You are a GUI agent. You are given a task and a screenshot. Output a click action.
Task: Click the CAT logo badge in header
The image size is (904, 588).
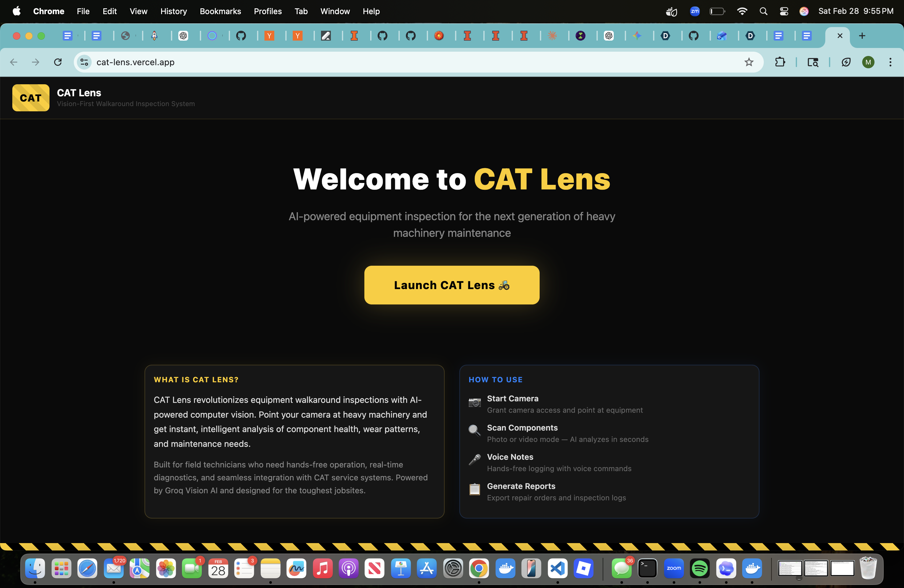[31, 97]
